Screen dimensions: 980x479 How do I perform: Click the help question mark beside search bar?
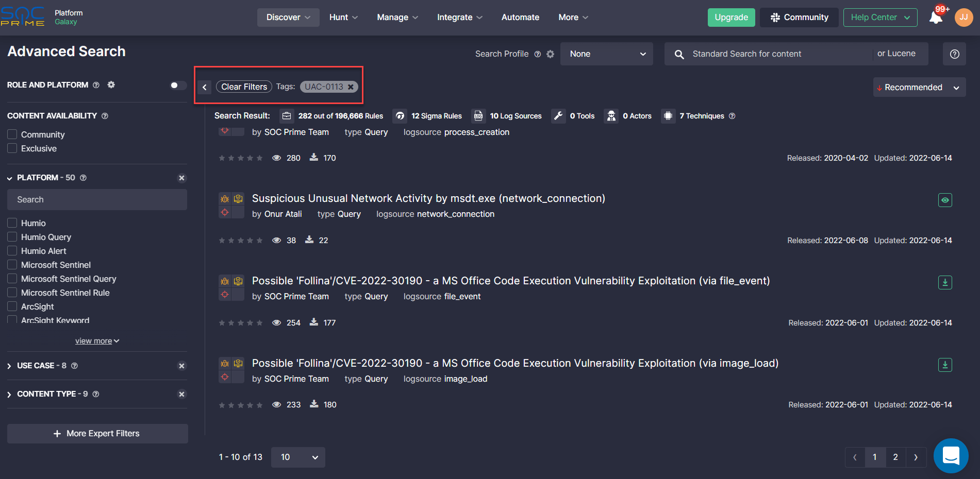tap(954, 54)
